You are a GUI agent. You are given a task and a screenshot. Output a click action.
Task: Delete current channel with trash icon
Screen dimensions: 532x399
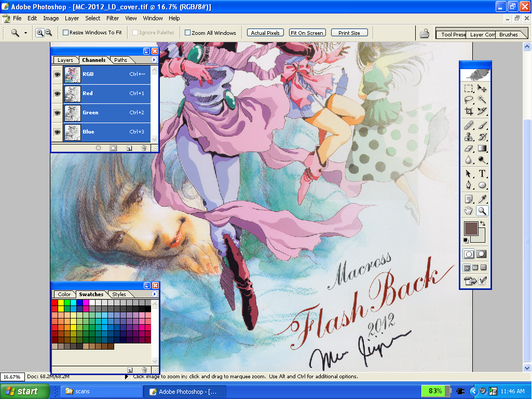[x=144, y=148]
